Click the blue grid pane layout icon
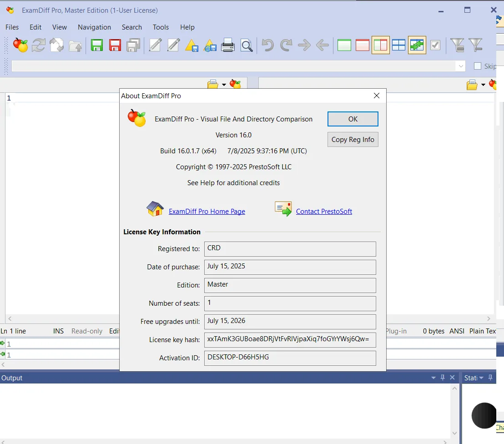The image size is (504, 444). [x=398, y=45]
